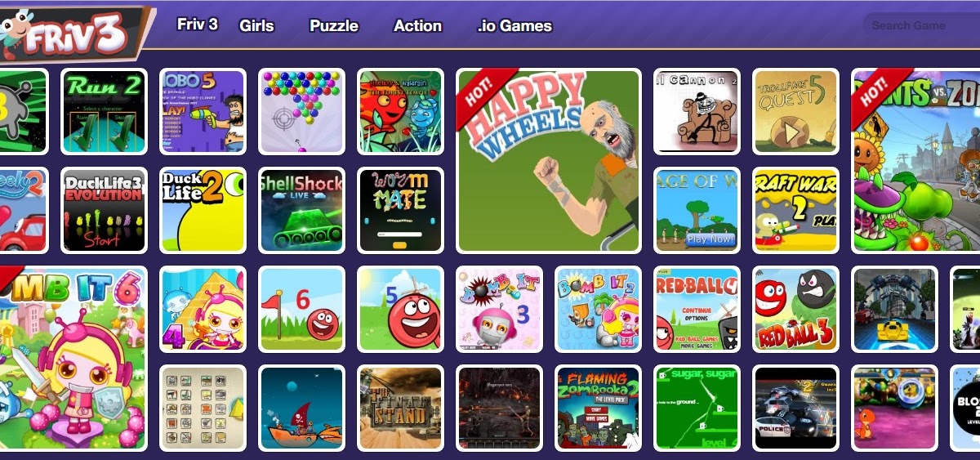Select the DuckLife 3 Evolution game
The height and width of the screenshot is (460, 980).
click(105, 211)
